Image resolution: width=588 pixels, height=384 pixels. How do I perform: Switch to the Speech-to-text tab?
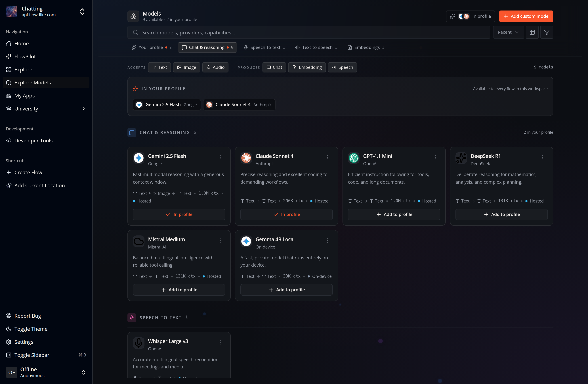(x=264, y=47)
